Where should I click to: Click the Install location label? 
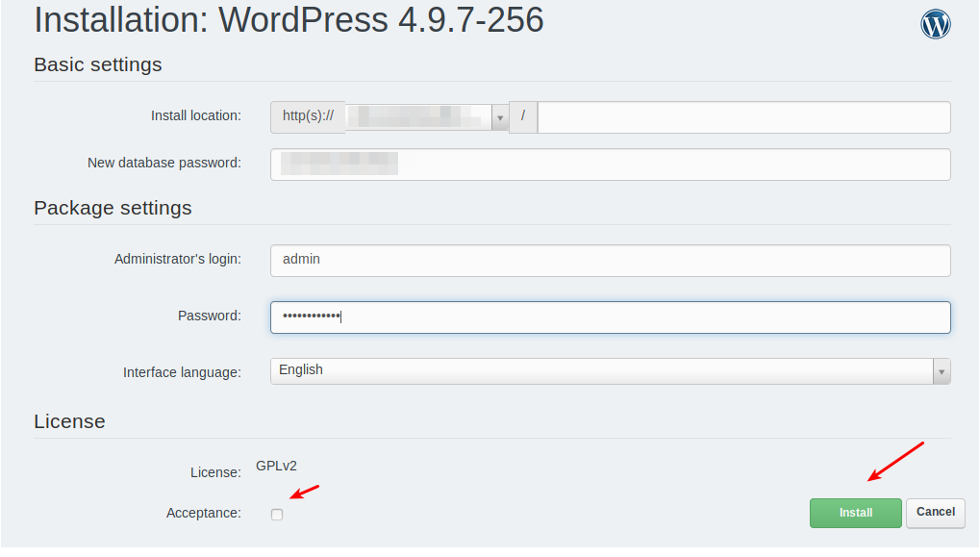pyautogui.click(x=195, y=115)
